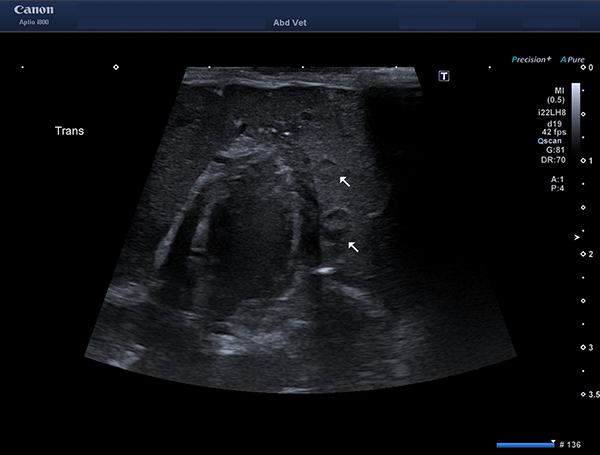Toggle the Qscan setting label

549,141
